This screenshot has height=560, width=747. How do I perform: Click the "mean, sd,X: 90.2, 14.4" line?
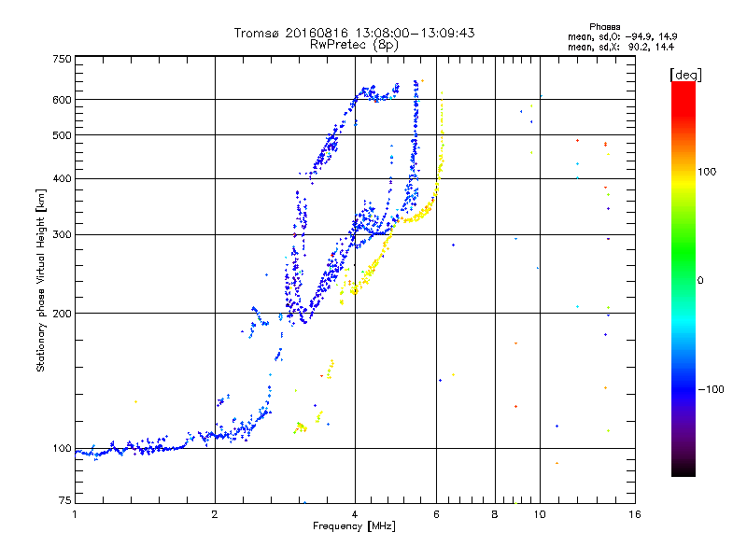621,48
